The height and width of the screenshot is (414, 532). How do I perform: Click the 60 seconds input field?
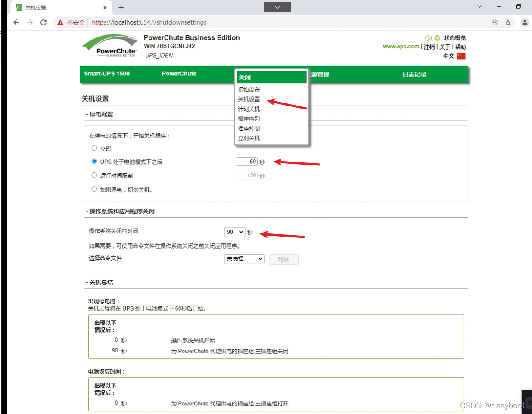246,162
